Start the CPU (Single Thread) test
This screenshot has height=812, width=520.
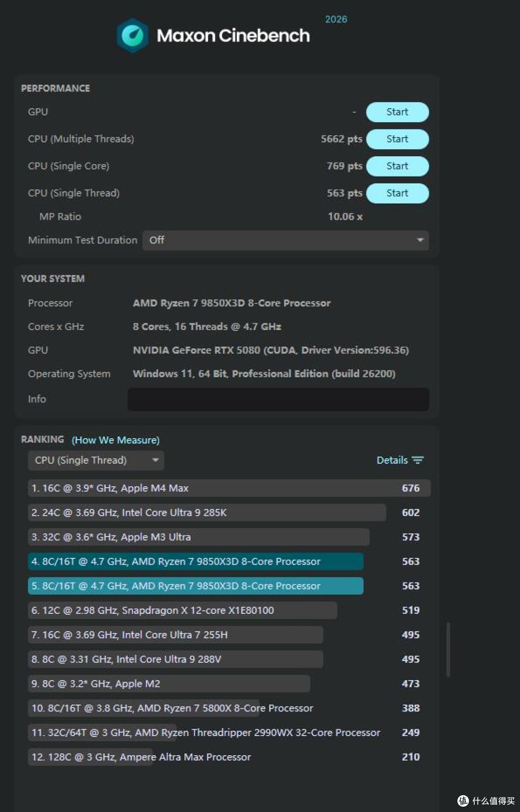[x=397, y=193]
